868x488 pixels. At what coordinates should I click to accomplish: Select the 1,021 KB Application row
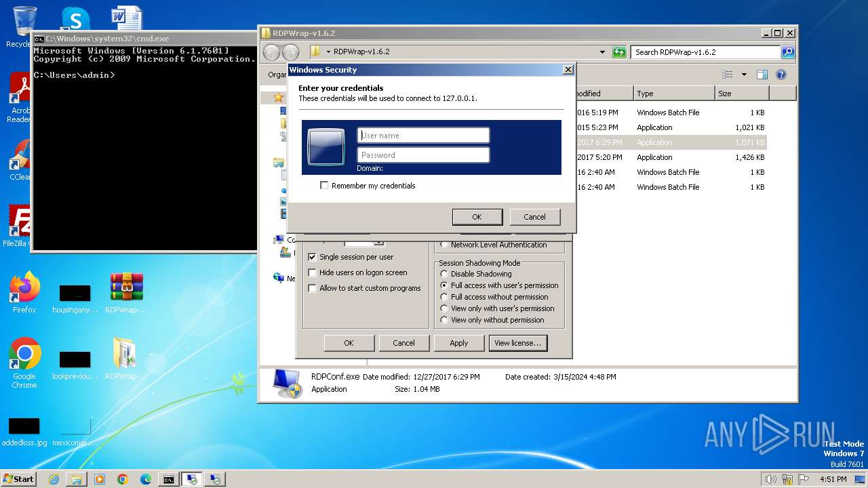coord(671,127)
